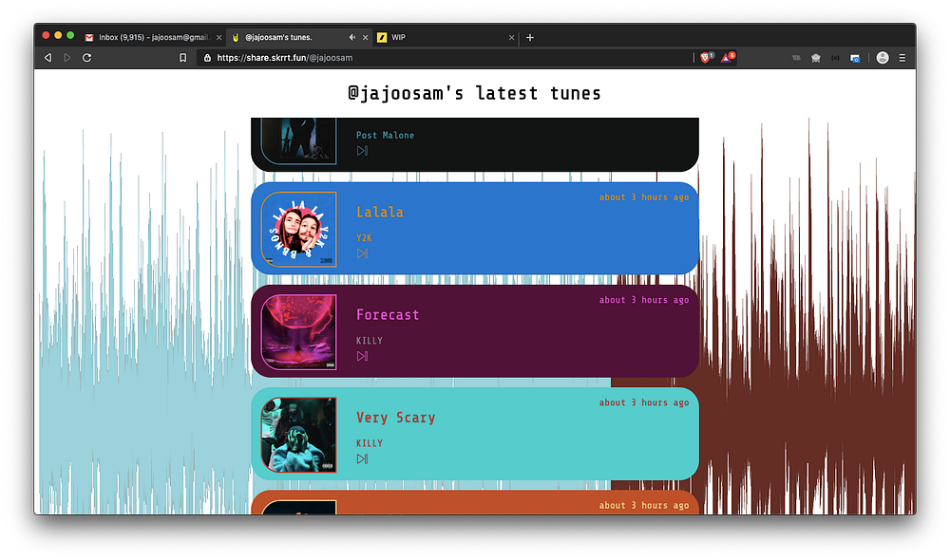The width and height of the screenshot is (950, 560).
Task: Click the "@jajoosam's latest tunes" heading
Action: pos(474,93)
